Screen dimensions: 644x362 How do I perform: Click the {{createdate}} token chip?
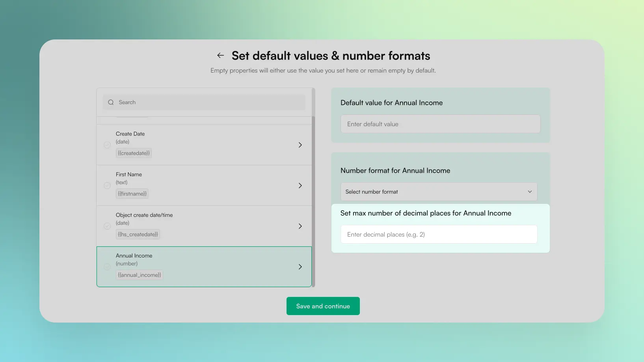pyautogui.click(x=134, y=153)
